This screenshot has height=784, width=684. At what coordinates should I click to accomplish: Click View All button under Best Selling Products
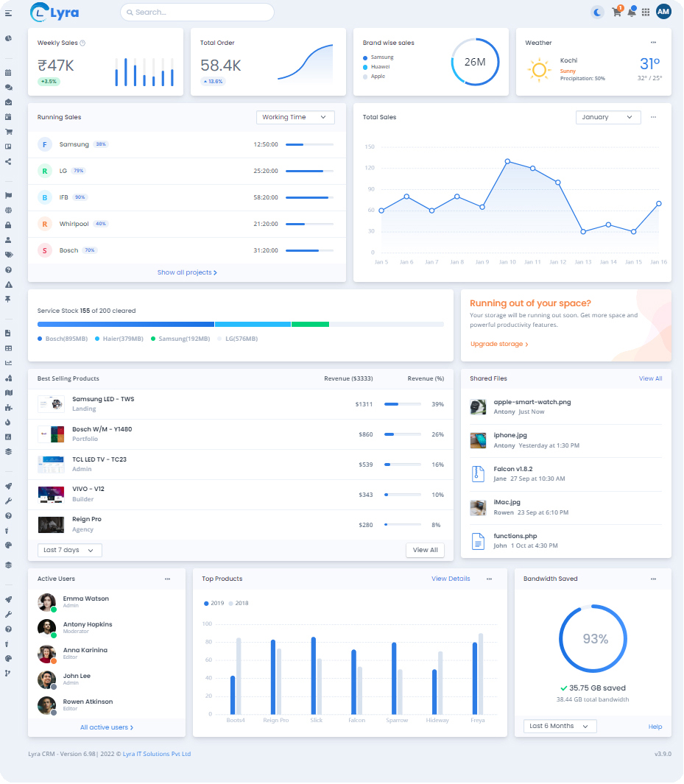click(425, 550)
